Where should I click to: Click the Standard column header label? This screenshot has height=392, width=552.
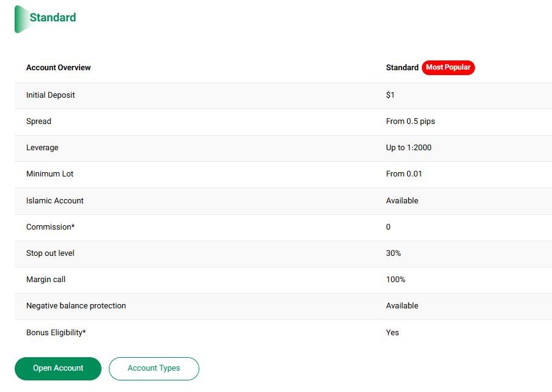402,68
